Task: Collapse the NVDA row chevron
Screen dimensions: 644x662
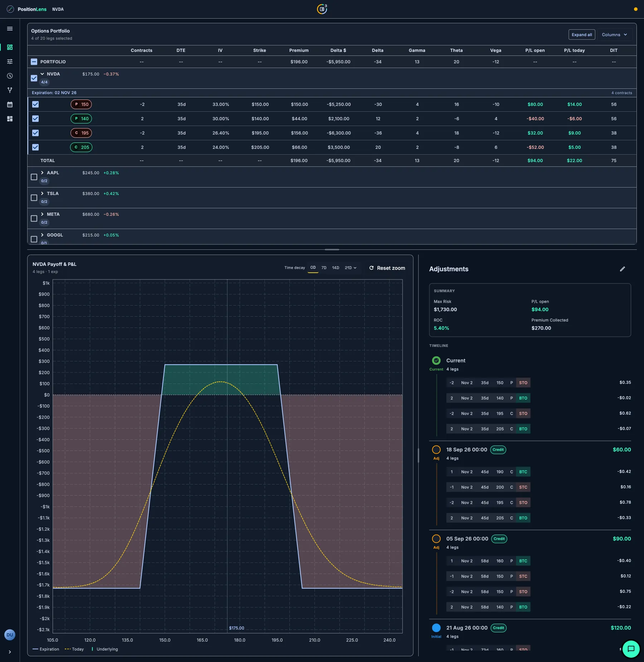Action: pos(42,74)
